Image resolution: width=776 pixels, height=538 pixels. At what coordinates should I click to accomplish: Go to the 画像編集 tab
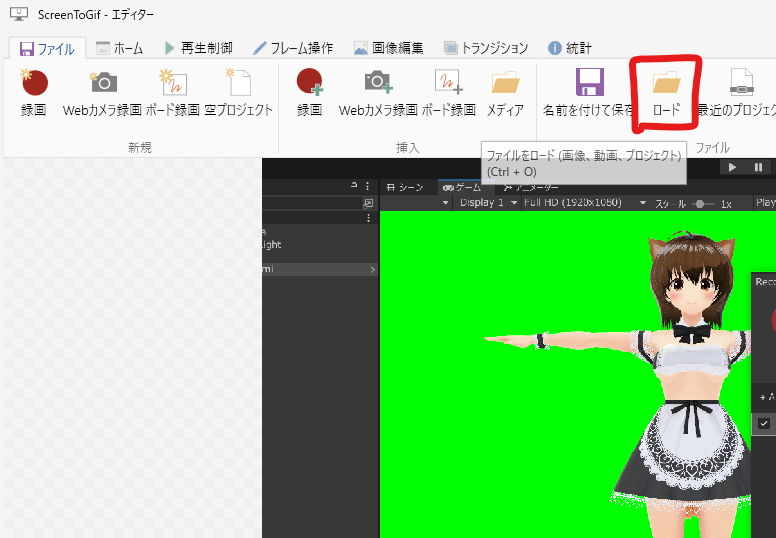point(388,48)
